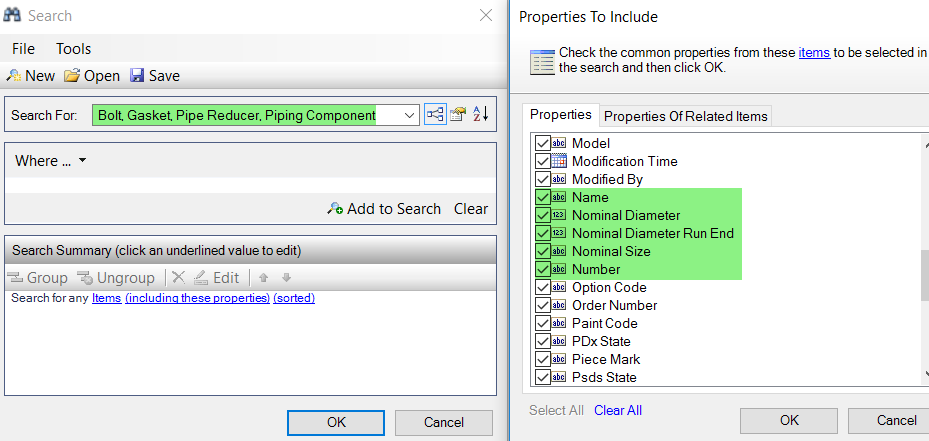Image resolution: width=929 pixels, height=441 pixels.
Task: Switch to Properties Of Related Items tab
Action: (685, 116)
